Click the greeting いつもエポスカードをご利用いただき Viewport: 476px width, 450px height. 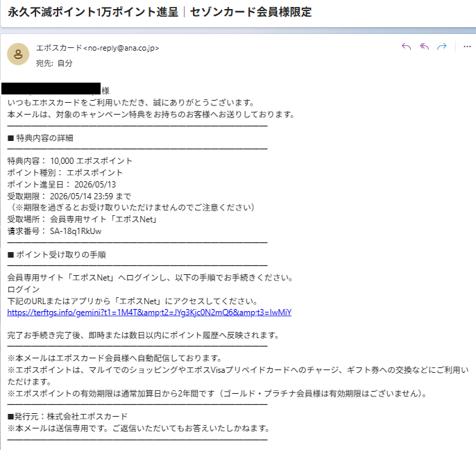tap(131, 103)
